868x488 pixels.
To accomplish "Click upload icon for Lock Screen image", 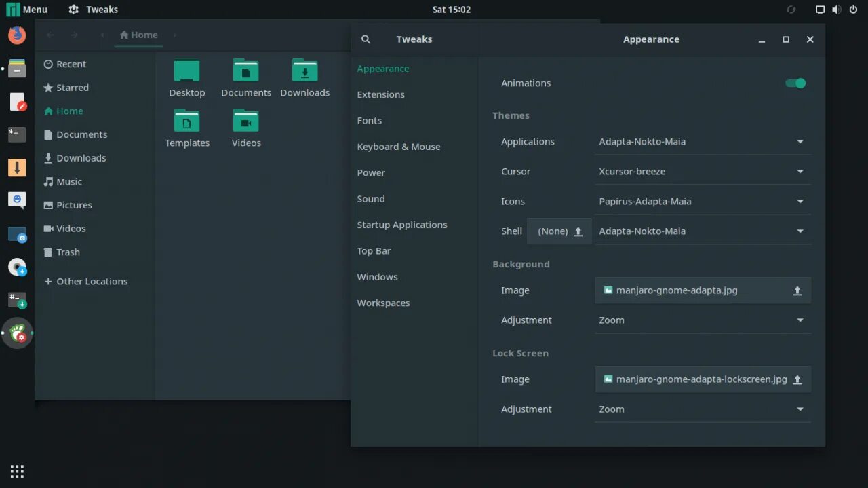I will tap(797, 379).
